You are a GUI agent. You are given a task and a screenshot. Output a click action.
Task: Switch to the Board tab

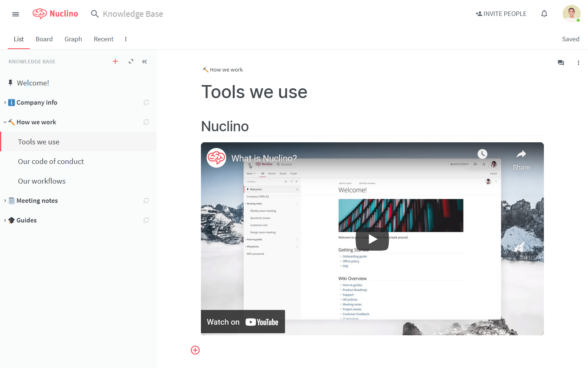pos(44,39)
